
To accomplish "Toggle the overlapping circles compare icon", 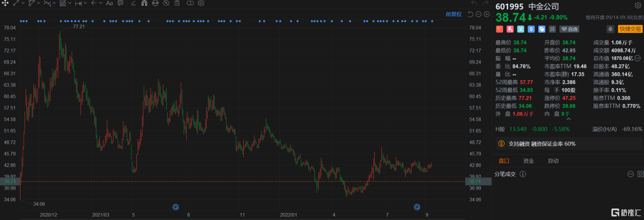I will (x=190, y=3).
